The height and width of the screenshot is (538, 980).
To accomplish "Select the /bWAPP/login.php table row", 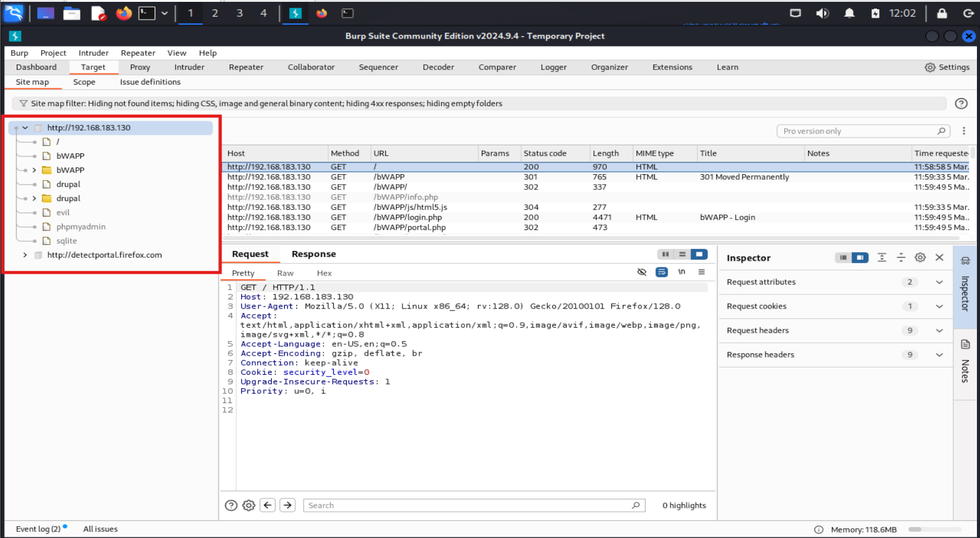I will (x=595, y=217).
